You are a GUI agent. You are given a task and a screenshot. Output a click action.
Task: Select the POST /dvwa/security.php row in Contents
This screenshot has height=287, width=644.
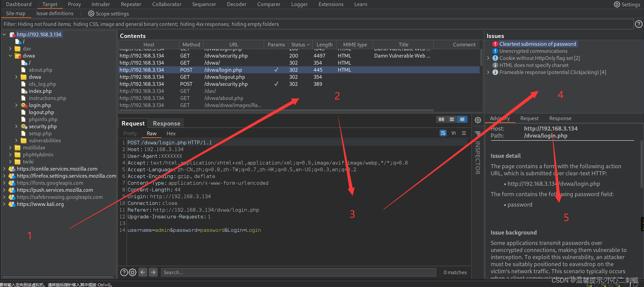point(299,84)
